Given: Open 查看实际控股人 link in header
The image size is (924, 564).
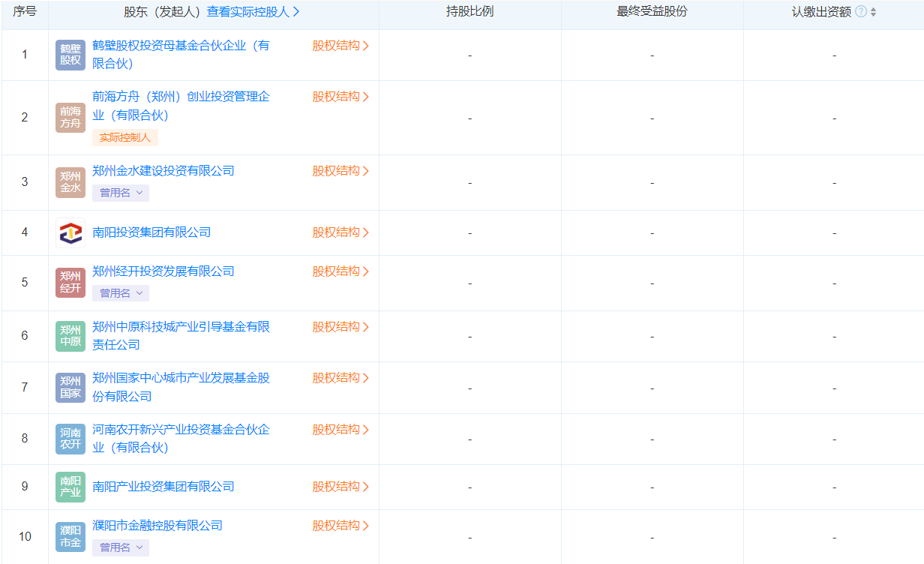Looking at the screenshot, I should tap(253, 12).
